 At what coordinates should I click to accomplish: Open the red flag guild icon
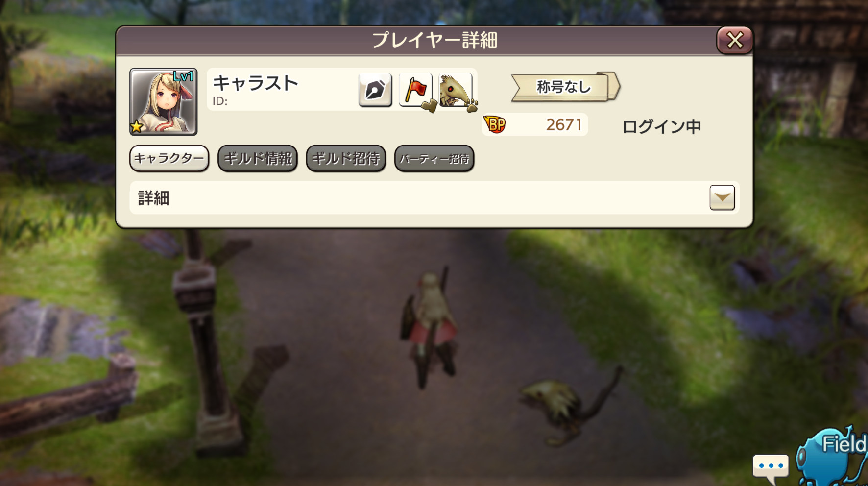[416, 90]
